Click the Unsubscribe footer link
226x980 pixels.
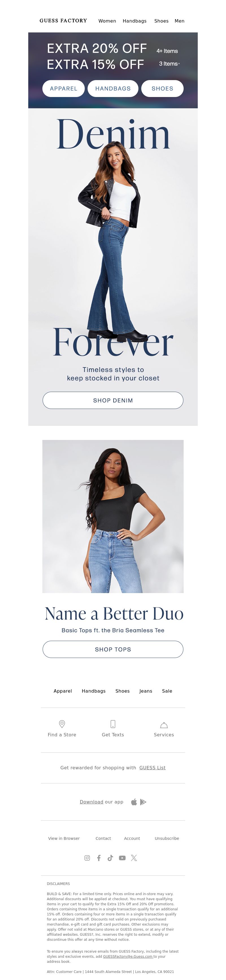167,838
